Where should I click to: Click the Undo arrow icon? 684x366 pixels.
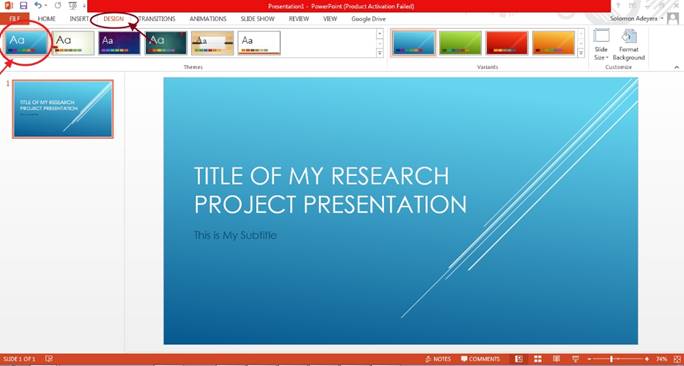coord(38,5)
